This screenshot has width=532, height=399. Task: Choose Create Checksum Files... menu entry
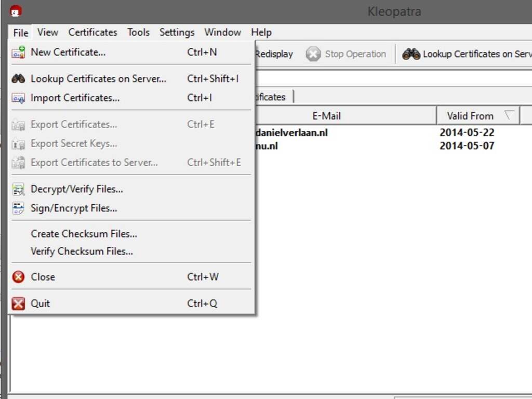coord(131,234)
